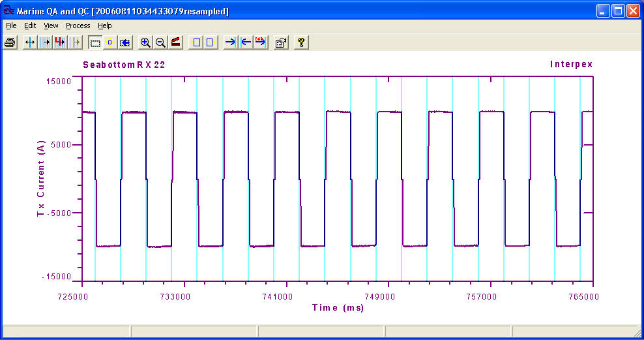Click the blue right-arrow to cyan bar icon

230,42
